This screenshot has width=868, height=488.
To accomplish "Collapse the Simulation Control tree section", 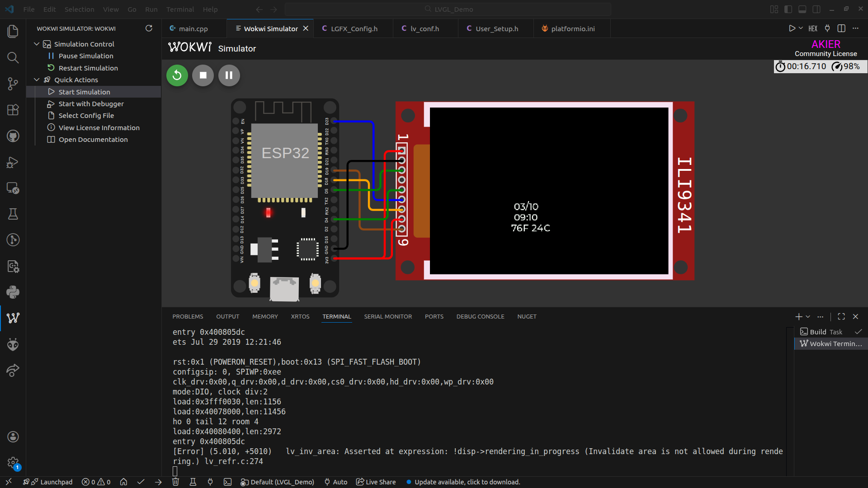I will click(x=37, y=44).
